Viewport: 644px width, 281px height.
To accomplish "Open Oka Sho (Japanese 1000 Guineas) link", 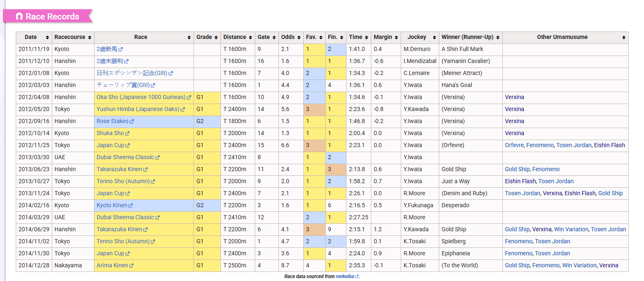I will coord(144,97).
